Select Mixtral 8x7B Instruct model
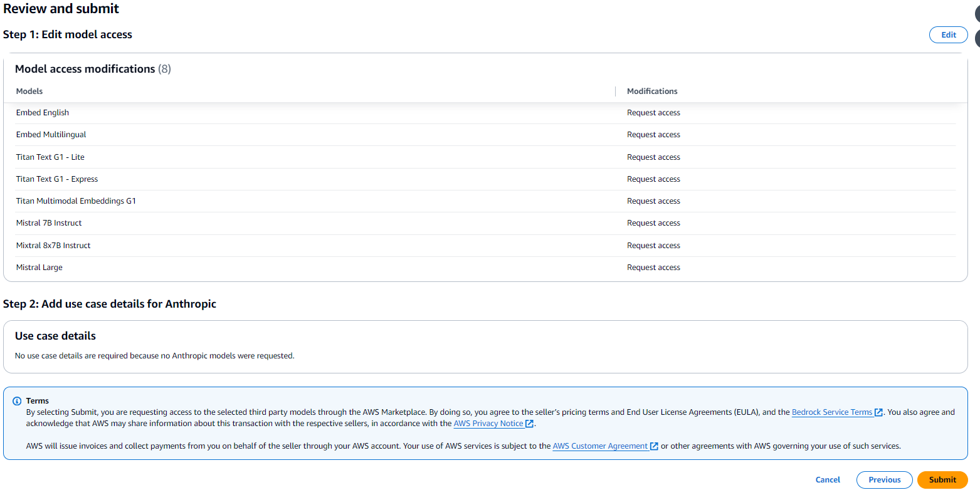Viewport: 980px width, 490px height. click(x=53, y=246)
